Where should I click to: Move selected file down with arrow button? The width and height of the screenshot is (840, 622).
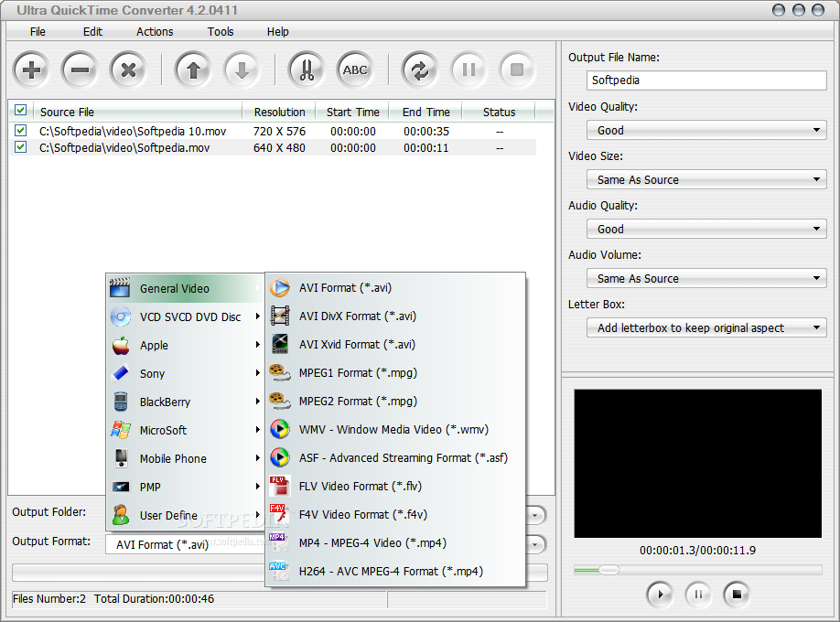(x=242, y=70)
